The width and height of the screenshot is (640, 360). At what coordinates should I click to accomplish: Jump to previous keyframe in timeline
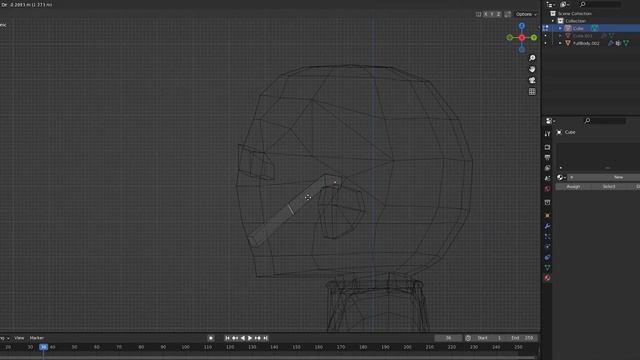(x=235, y=338)
